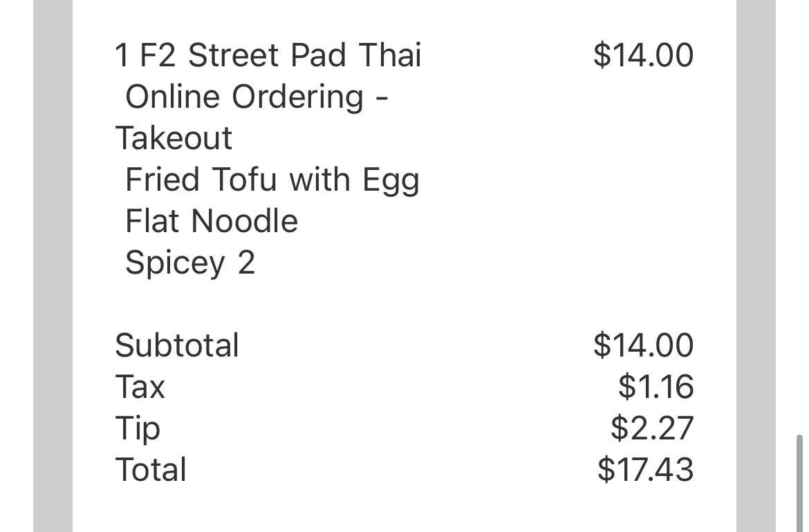Viewport: 809px width, 532px height.
Task: Click the F2 Street Pad Thai item name
Action: (x=280, y=55)
